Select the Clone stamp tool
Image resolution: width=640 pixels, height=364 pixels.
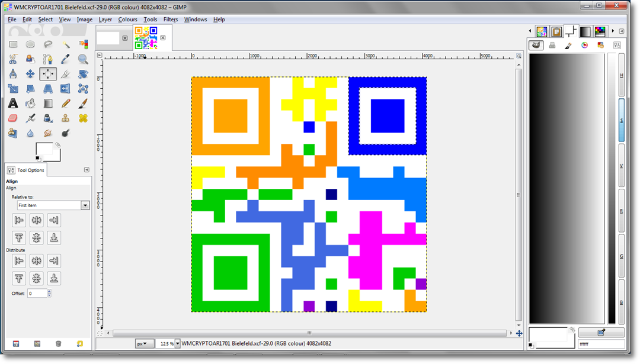(65, 118)
